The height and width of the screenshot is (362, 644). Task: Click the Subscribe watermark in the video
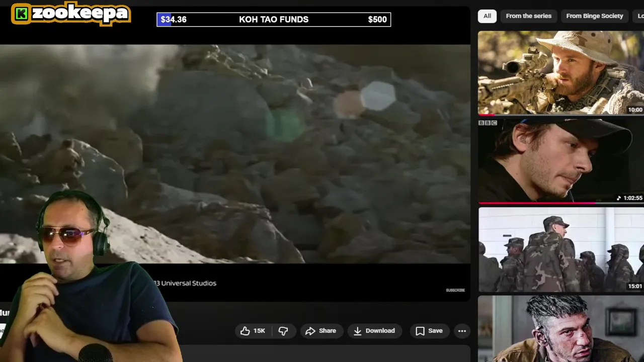(455, 290)
